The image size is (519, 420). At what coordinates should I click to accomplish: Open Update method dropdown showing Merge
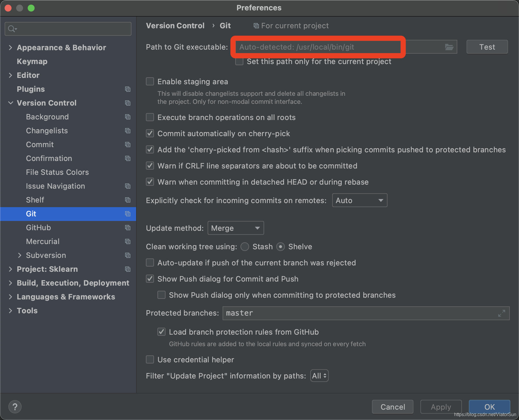coord(236,228)
